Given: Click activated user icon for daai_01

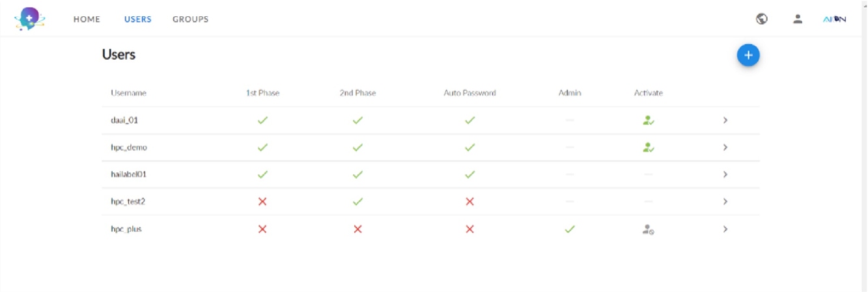Looking at the screenshot, I should pyautogui.click(x=648, y=120).
